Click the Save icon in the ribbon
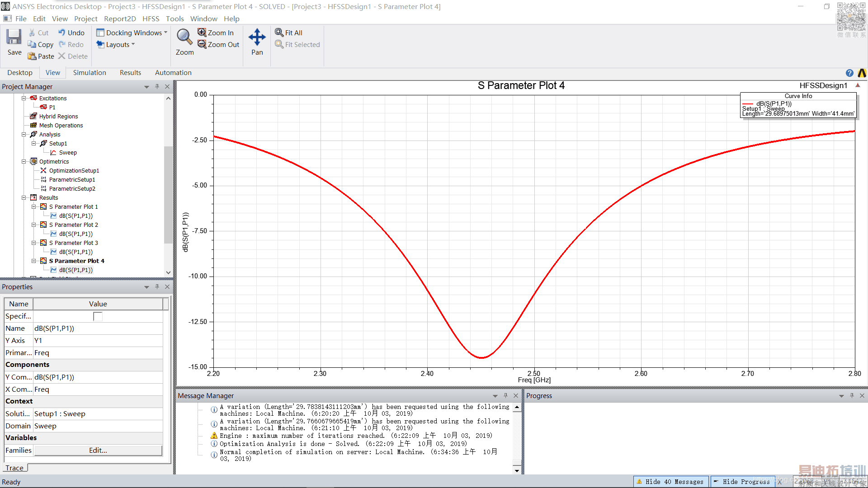The image size is (868, 488). [14, 37]
